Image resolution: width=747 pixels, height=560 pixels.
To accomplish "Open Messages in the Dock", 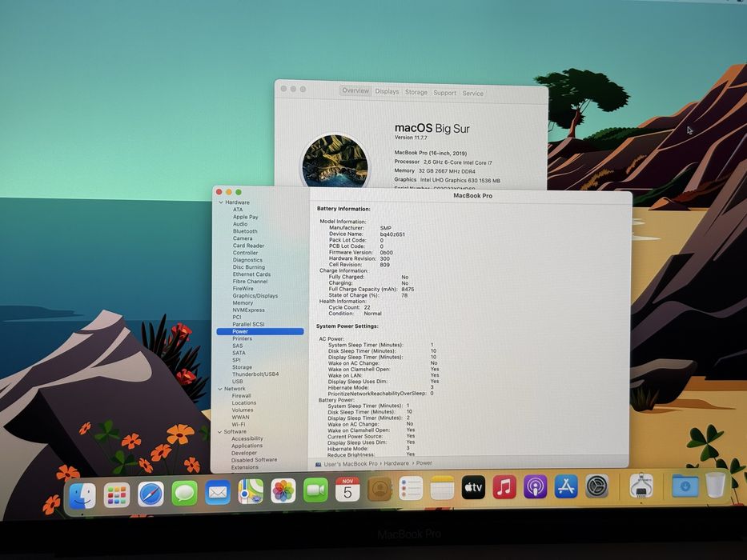I will (x=184, y=494).
